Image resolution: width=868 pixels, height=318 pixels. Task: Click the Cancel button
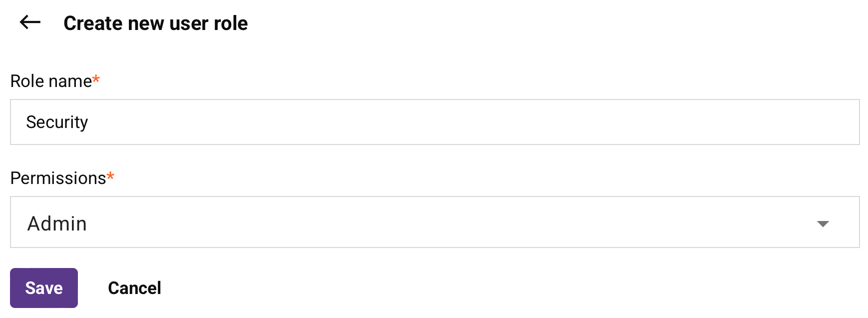tap(134, 288)
